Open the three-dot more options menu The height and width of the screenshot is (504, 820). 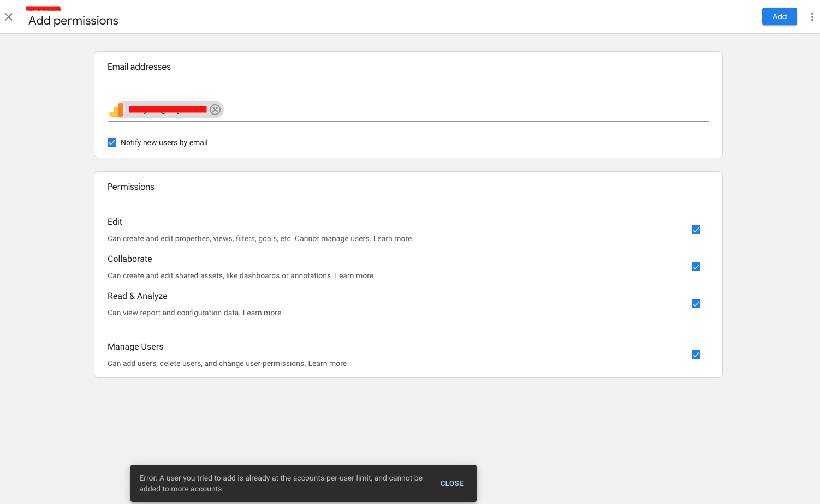(812, 17)
